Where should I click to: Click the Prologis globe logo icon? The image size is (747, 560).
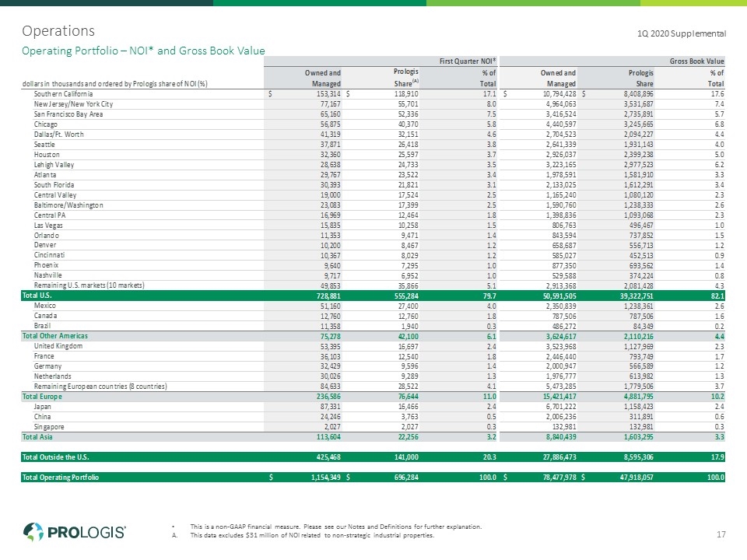point(33,532)
